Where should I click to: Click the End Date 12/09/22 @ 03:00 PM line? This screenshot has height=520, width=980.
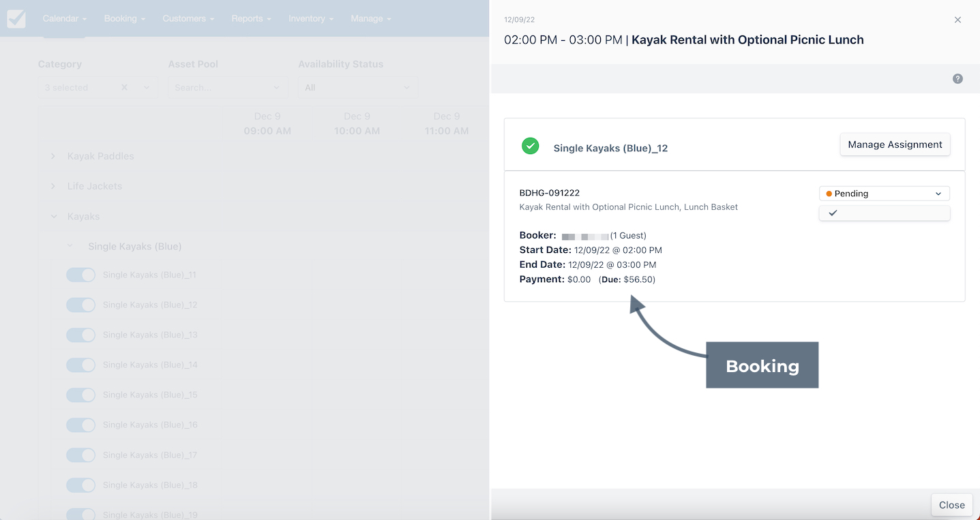pos(588,264)
